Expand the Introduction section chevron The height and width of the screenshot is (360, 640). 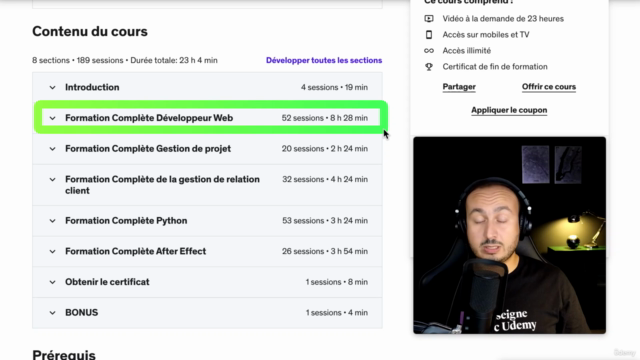pyautogui.click(x=52, y=87)
